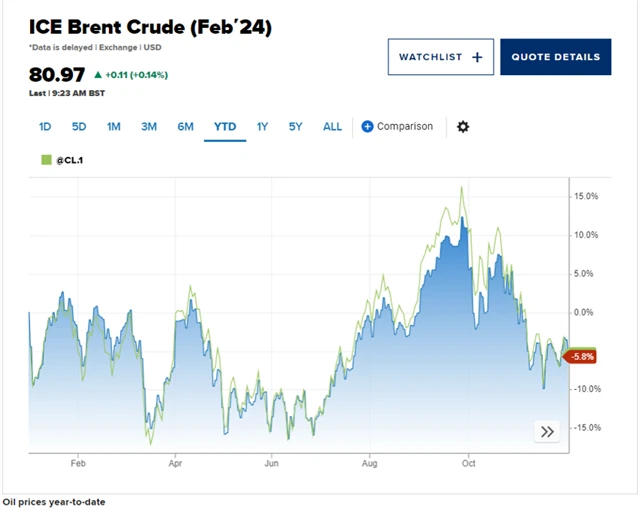
Task: Switch to the 1M range
Action: click(114, 127)
